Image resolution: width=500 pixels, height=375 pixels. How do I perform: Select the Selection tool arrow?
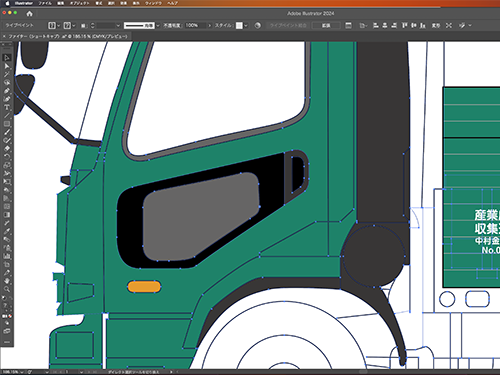[x=7, y=58]
